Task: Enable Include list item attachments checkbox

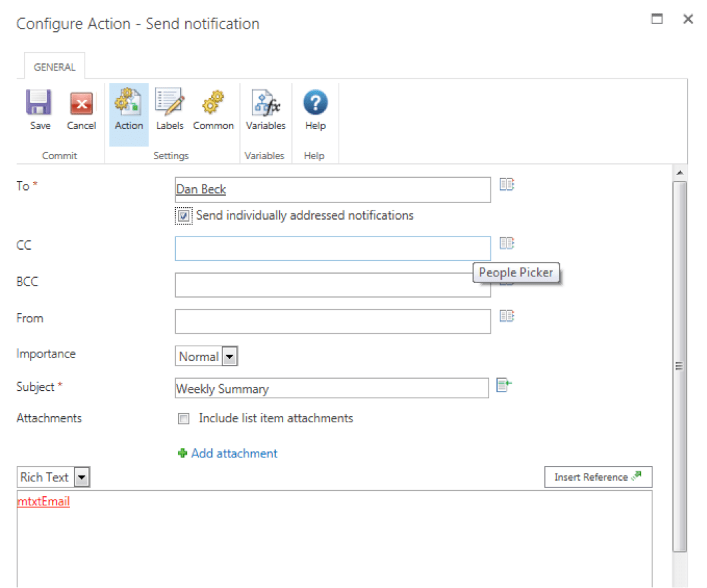Action: coord(184,419)
